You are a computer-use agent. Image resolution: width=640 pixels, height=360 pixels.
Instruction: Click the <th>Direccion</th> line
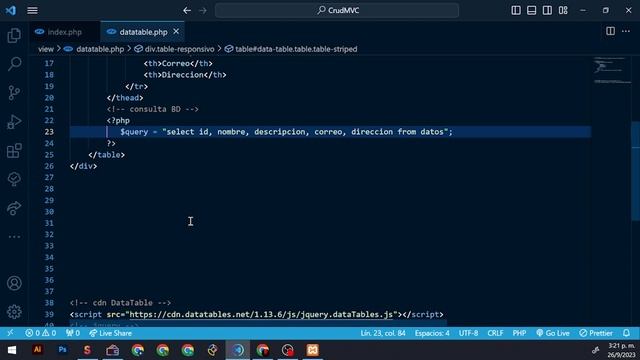[185, 75]
